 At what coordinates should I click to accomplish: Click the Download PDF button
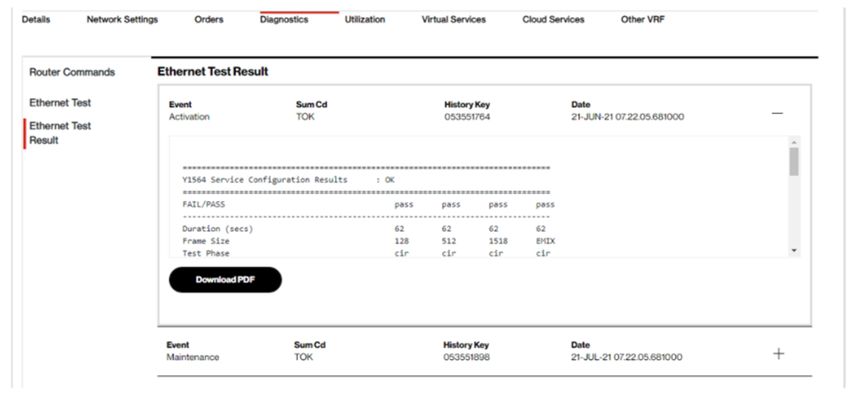[x=226, y=280]
